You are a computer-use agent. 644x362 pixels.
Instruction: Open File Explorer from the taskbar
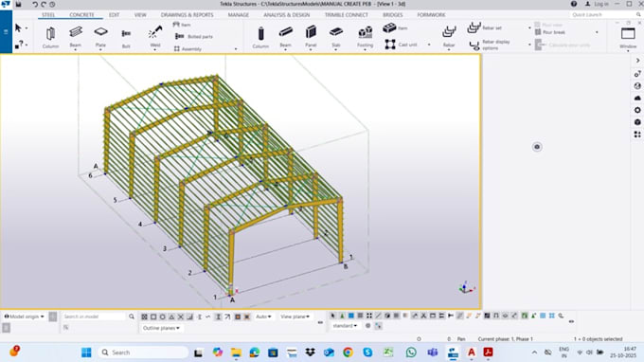point(236,353)
